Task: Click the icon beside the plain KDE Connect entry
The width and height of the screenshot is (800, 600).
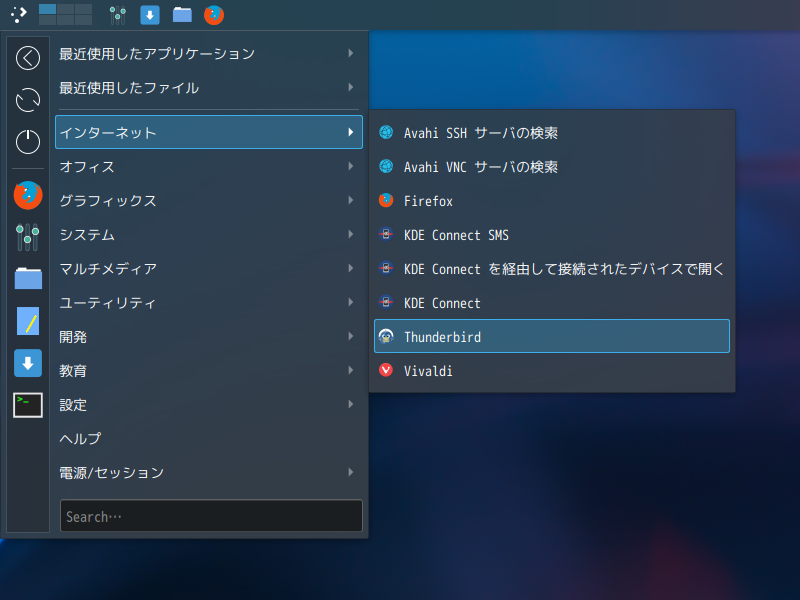Action: 386,303
